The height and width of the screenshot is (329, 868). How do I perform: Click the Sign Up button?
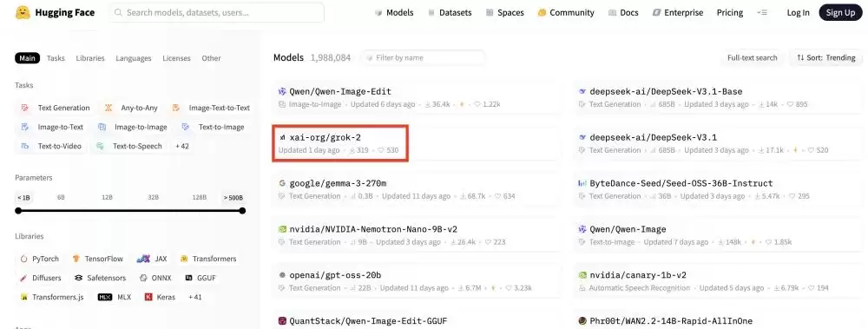[840, 13]
